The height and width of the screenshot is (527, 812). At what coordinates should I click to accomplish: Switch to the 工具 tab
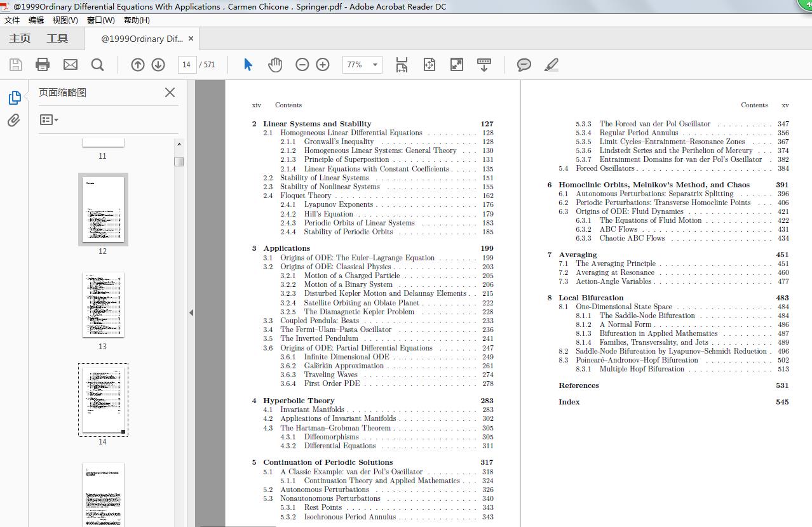click(x=57, y=39)
